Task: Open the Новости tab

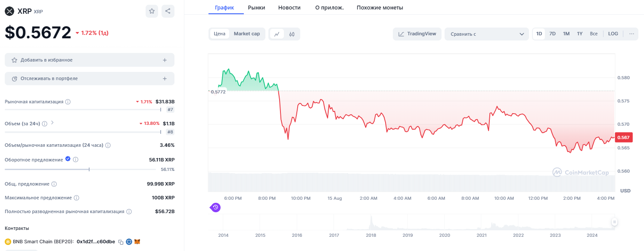Action: [x=289, y=8]
